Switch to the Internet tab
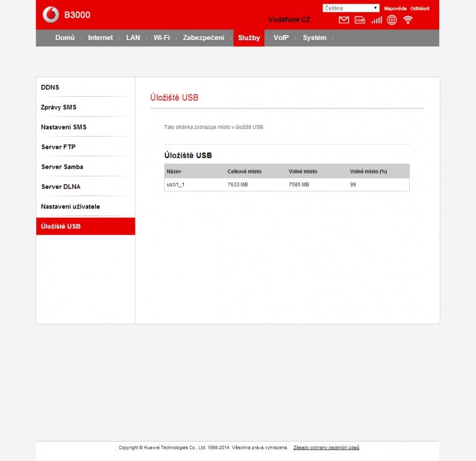This screenshot has height=461, width=476. tap(100, 38)
